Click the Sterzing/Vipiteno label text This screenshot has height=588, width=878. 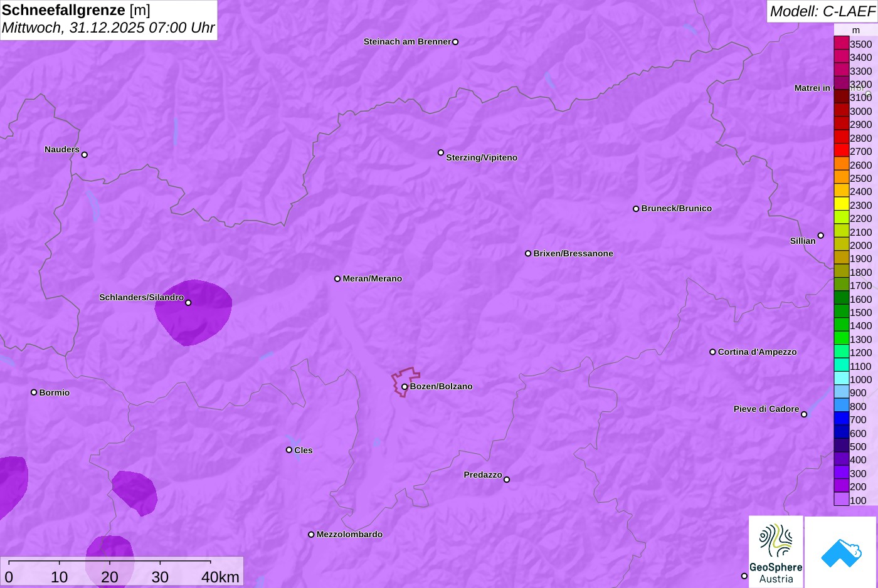pos(482,157)
